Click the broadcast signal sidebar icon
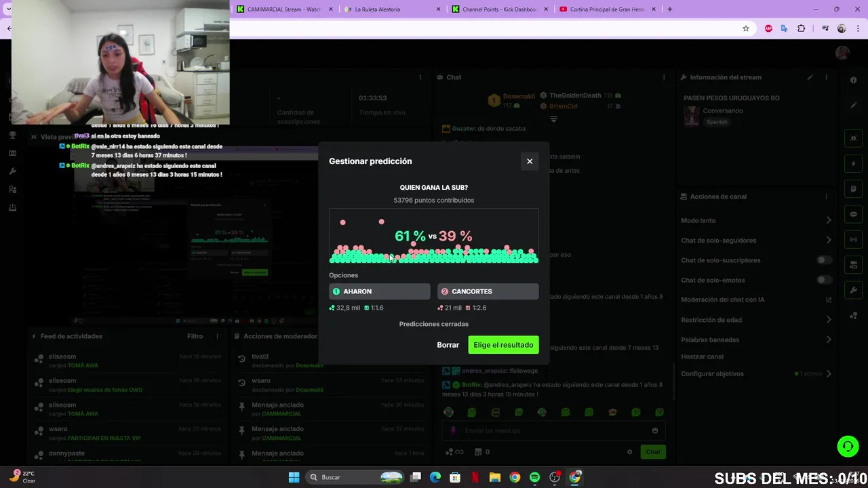 (x=853, y=239)
